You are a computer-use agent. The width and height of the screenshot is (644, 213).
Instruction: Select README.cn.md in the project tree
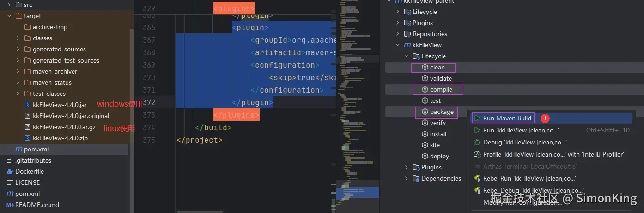(x=37, y=205)
